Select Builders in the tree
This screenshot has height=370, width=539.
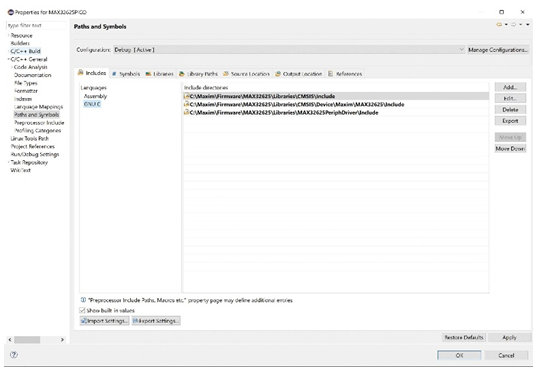pyautogui.click(x=20, y=43)
